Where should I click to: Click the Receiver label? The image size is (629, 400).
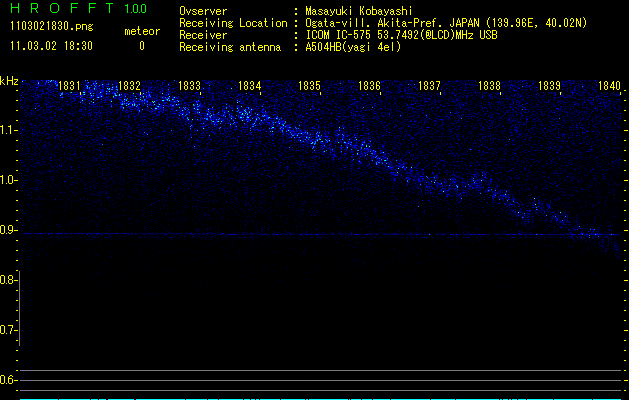203,35
